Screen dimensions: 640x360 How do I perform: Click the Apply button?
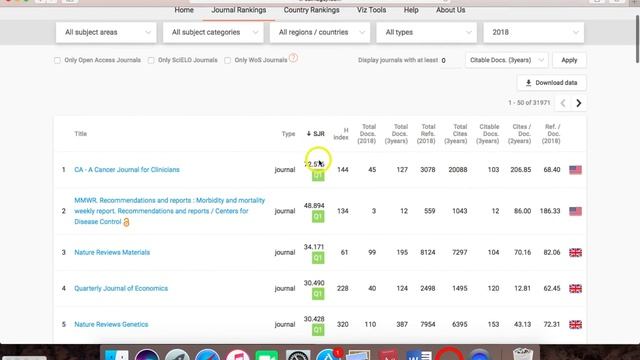click(x=569, y=60)
